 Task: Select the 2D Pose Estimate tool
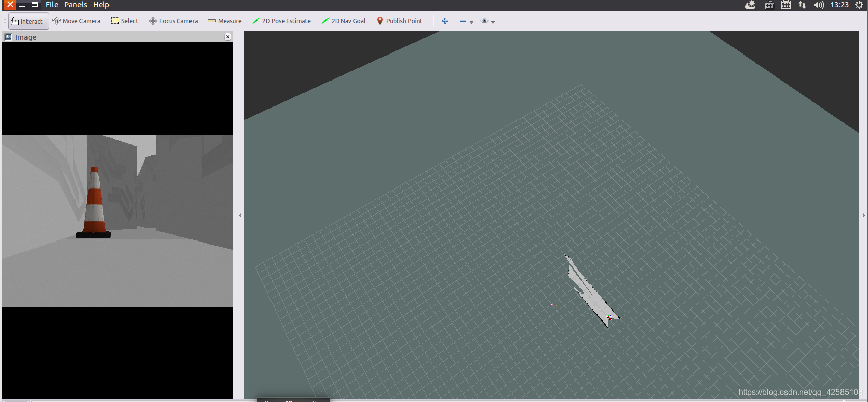pyautogui.click(x=281, y=21)
